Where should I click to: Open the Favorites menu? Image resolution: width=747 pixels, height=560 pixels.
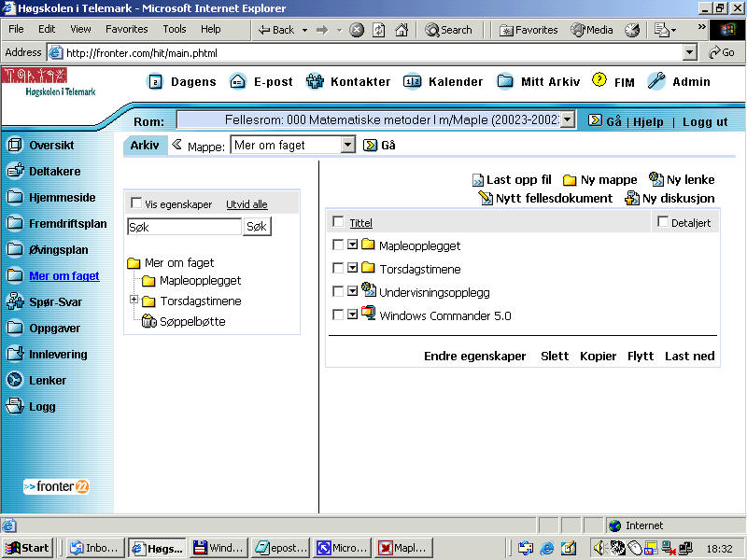[127, 30]
